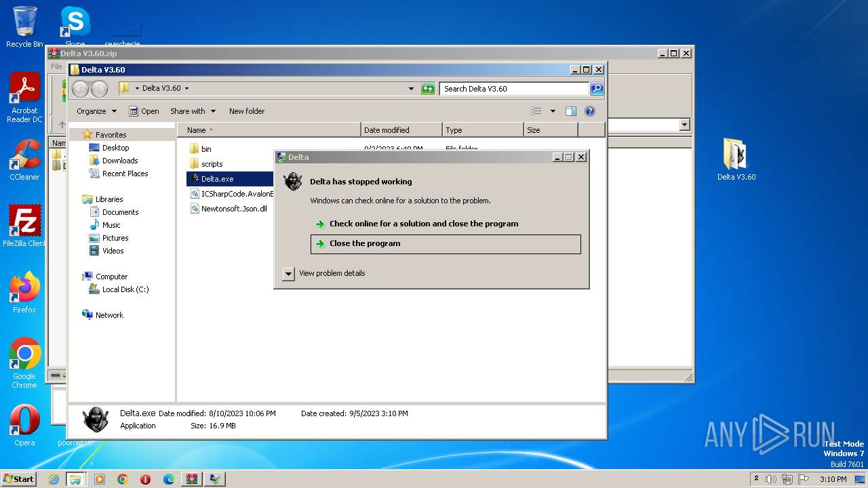
Task: Open the Recycle Bin desktop icon
Action: [x=24, y=27]
